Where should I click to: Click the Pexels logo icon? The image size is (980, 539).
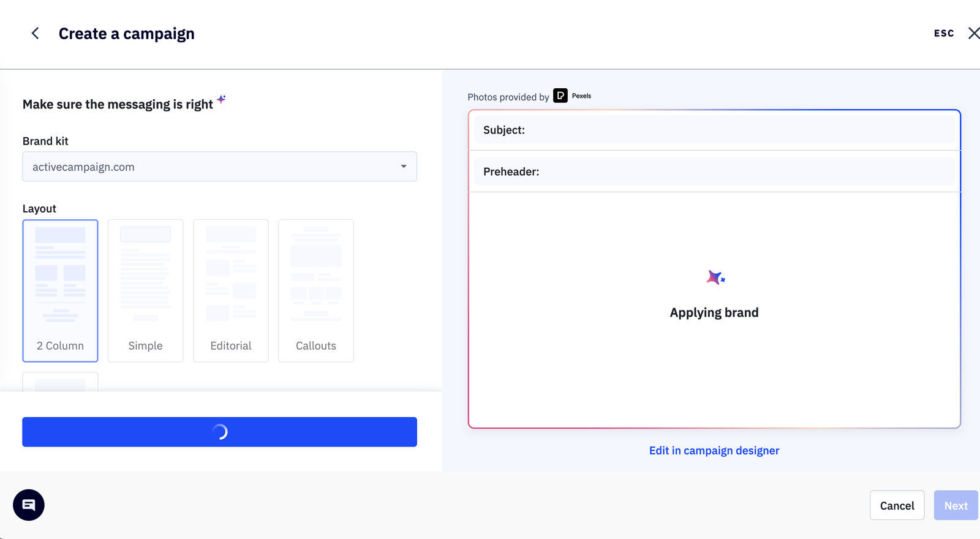coord(560,96)
